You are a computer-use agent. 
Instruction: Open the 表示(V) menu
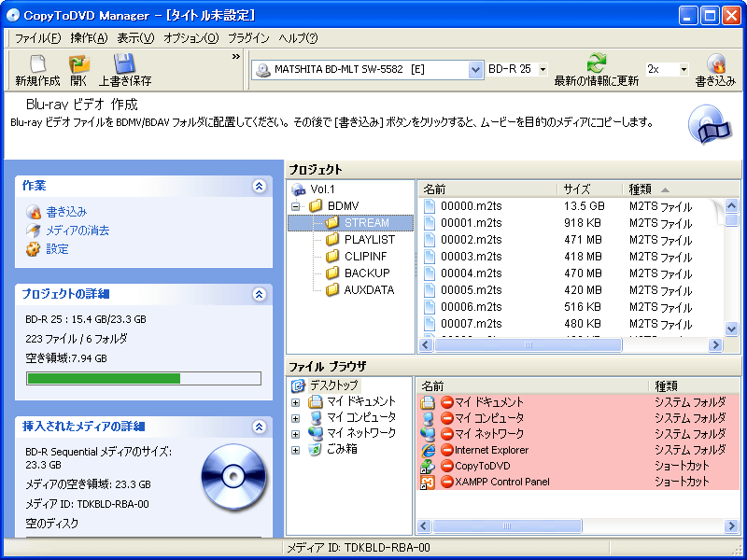coord(135,38)
